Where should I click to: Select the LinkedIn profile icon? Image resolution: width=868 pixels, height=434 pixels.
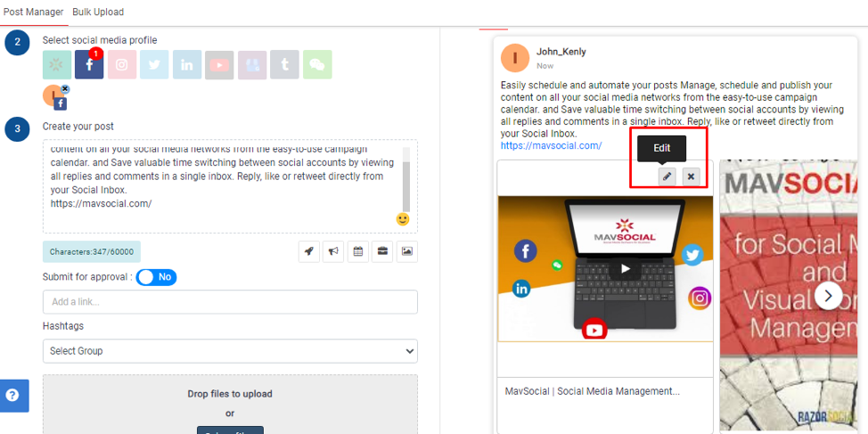coord(187,65)
